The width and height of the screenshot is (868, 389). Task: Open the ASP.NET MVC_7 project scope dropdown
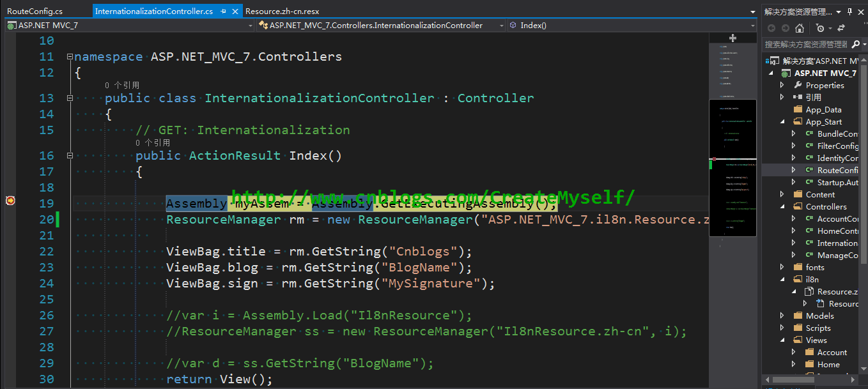(x=251, y=26)
